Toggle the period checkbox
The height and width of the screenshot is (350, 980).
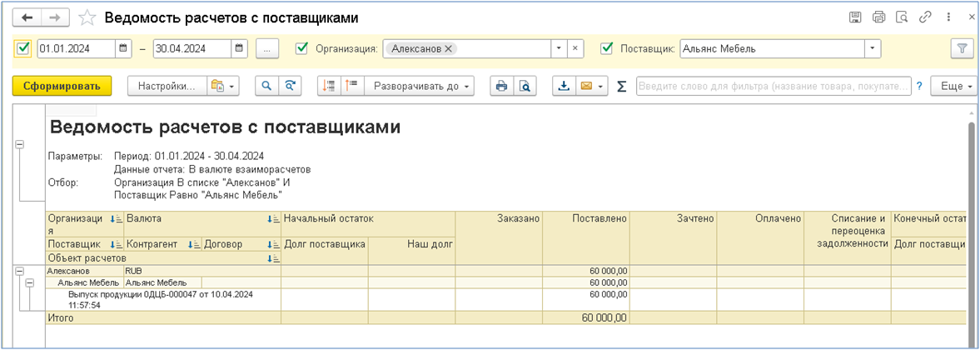(x=23, y=48)
